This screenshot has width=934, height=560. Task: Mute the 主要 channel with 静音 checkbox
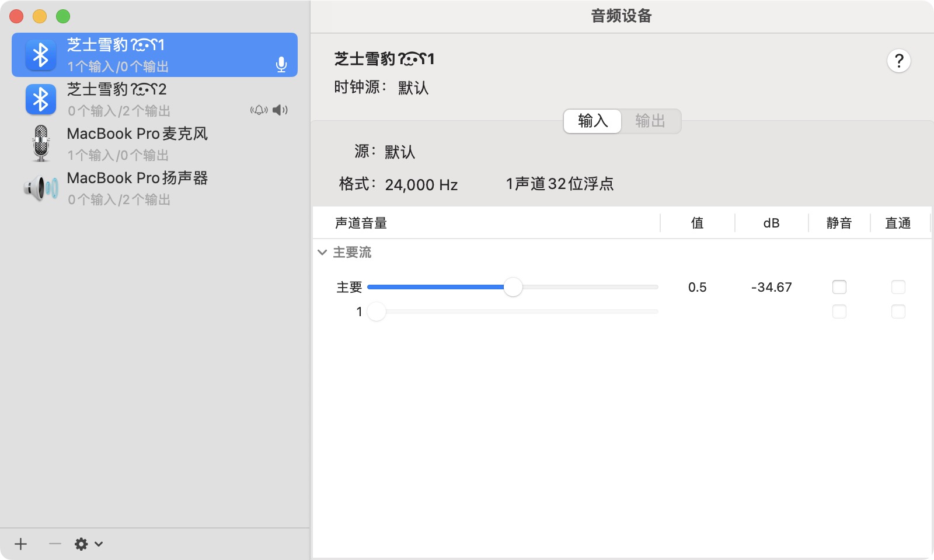click(839, 287)
